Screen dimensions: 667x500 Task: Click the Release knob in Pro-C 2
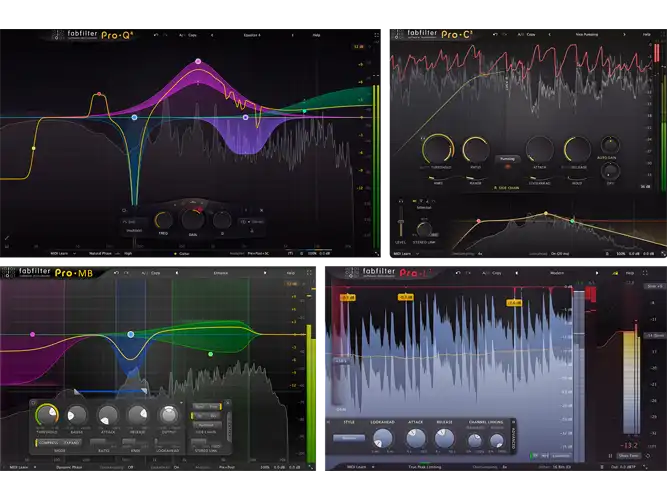coord(577,150)
